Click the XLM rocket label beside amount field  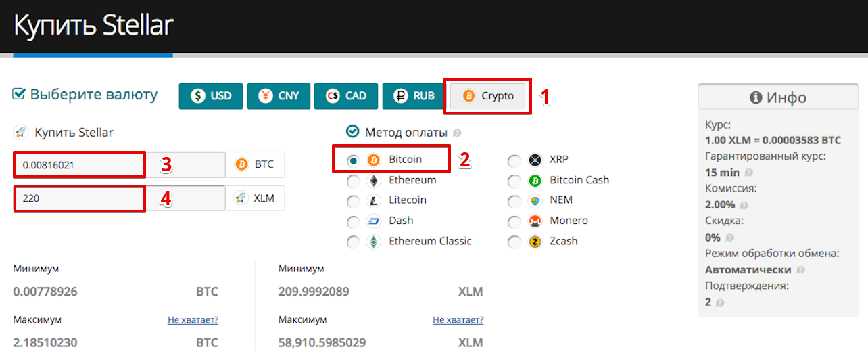[x=255, y=198]
